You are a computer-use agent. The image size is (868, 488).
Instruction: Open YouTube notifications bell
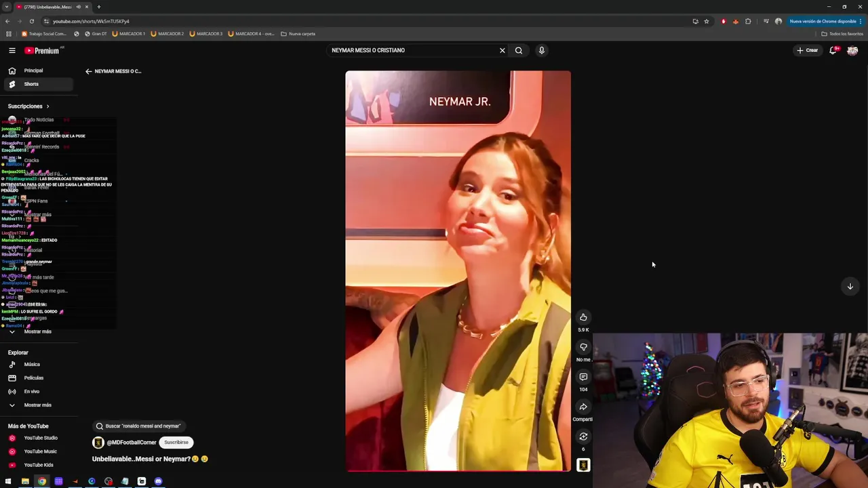pos(833,50)
